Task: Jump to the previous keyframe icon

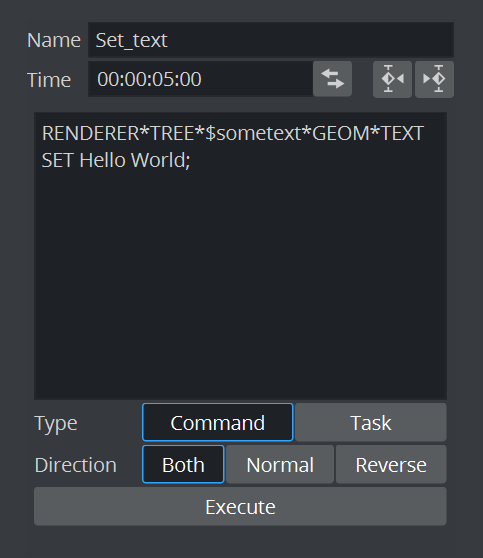Action: 392,79
